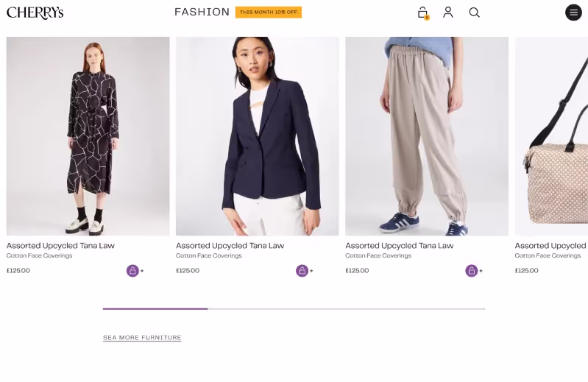This screenshot has width=588, height=382.
Task: Open the navy blazer product image
Action: pyautogui.click(x=258, y=136)
